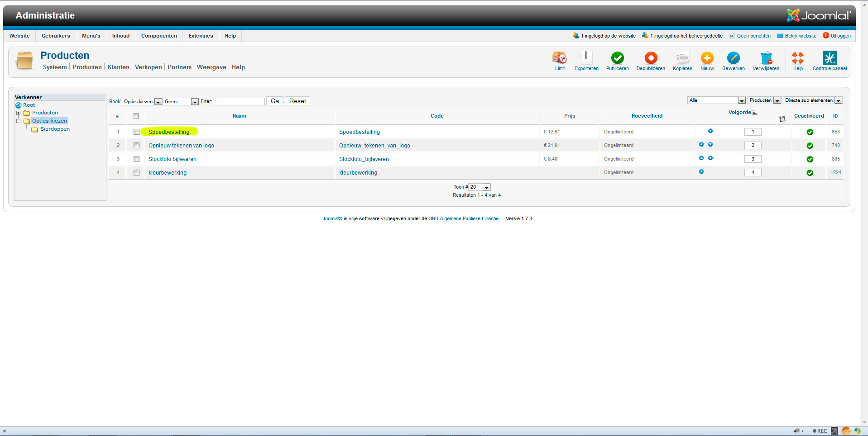Click the Exporteren toolbar icon
The image size is (868, 436).
[x=586, y=58]
